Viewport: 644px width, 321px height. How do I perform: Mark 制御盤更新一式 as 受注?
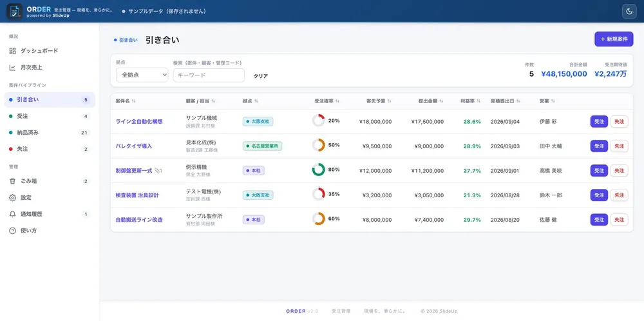(599, 171)
